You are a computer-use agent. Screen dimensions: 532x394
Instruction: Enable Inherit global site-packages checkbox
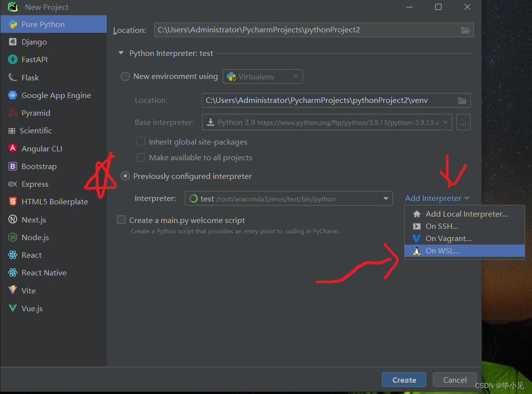coord(141,142)
